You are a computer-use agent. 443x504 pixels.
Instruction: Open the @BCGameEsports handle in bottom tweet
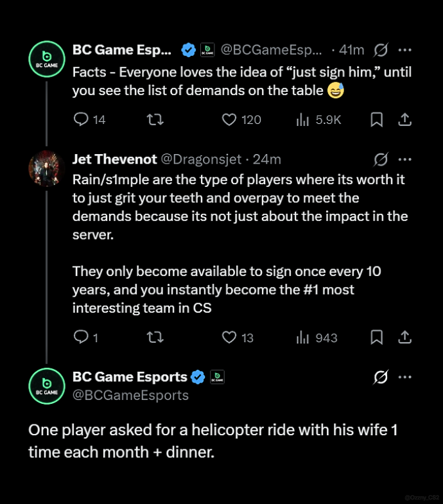pos(130,395)
